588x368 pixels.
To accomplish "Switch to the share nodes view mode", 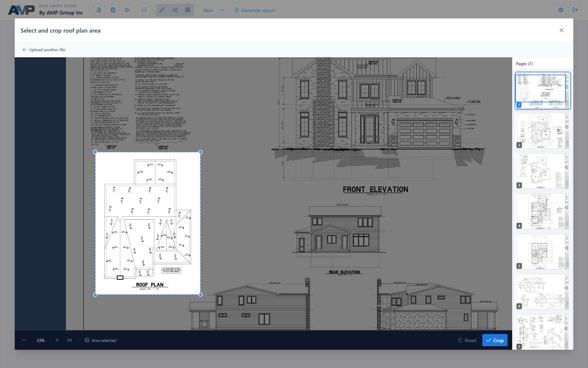I will [175, 10].
